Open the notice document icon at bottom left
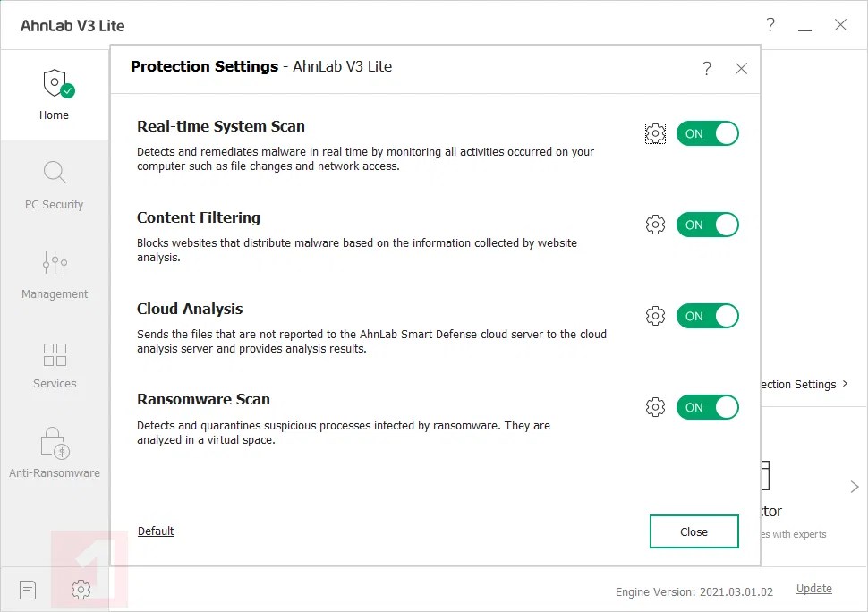 coord(27,590)
